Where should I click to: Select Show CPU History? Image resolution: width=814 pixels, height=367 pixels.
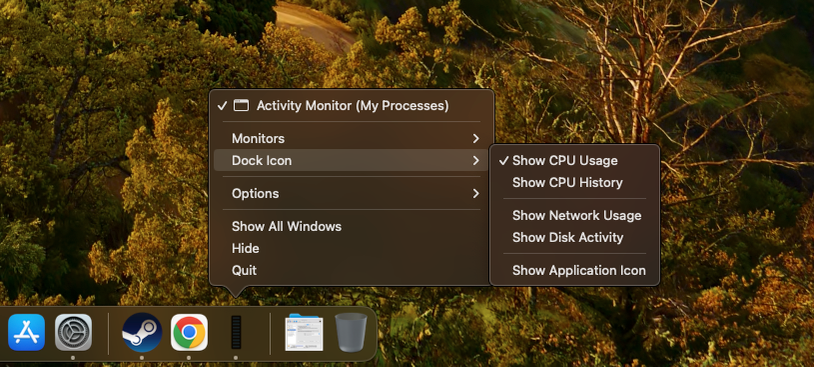pyautogui.click(x=575, y=183)
